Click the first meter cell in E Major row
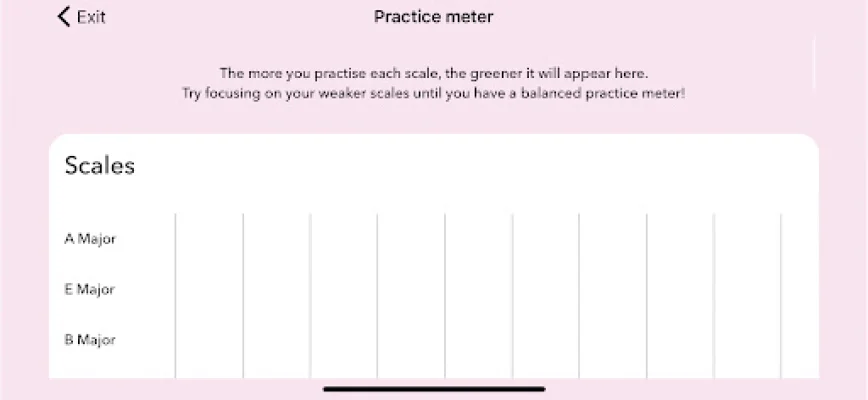Viewport: 868px width, 400px height. (x=209, y=290)
